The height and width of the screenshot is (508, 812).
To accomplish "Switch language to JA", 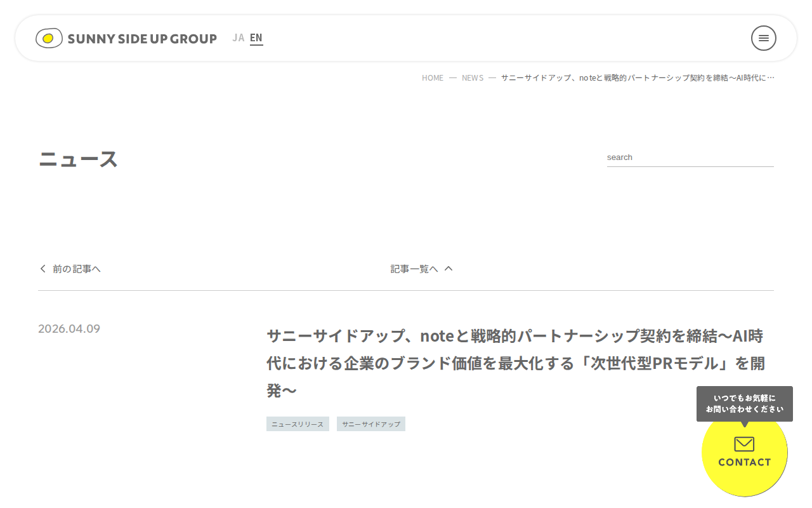I will 238,38.
